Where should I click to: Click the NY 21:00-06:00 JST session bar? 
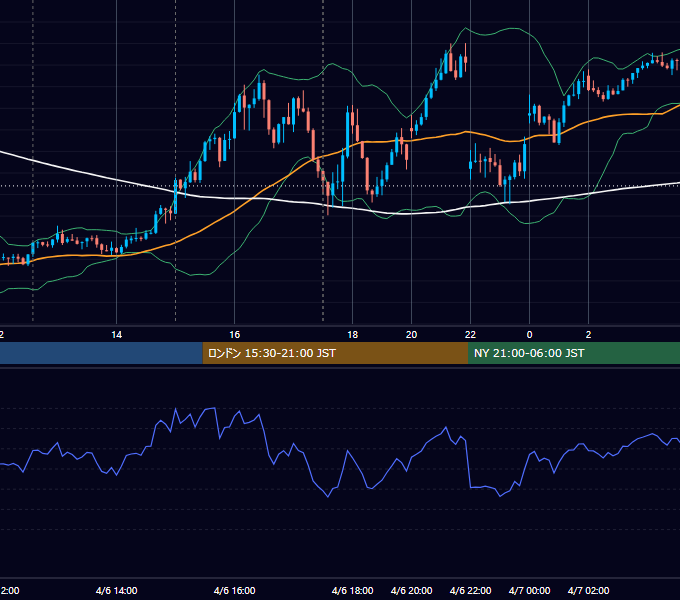coord(574,353)
